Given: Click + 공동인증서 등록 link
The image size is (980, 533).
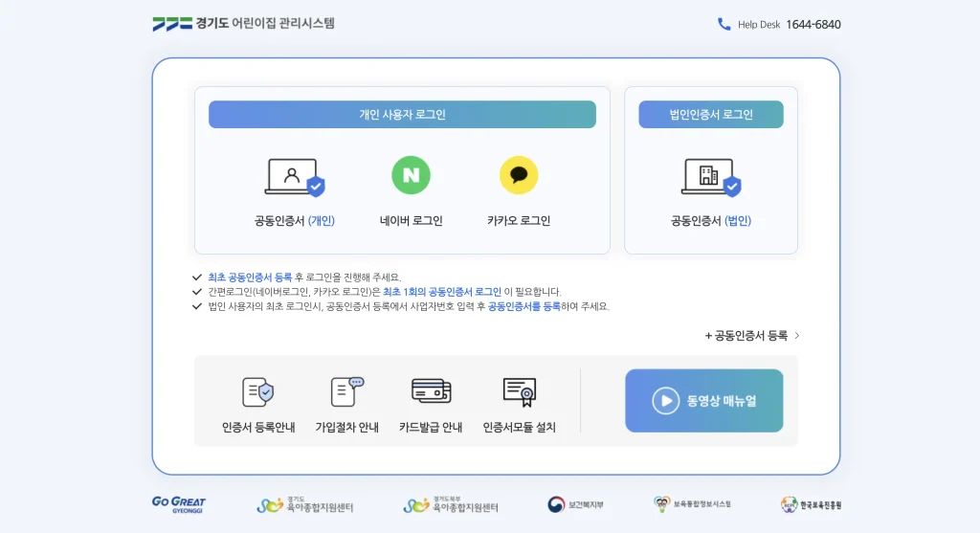Looking at the screenshot, I should coord(746,336).
